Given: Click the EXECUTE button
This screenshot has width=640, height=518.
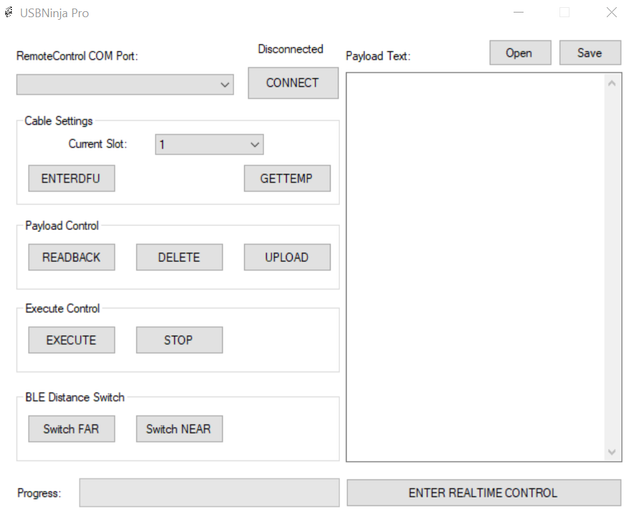Looking at the screenshot, I should [71, 340].
